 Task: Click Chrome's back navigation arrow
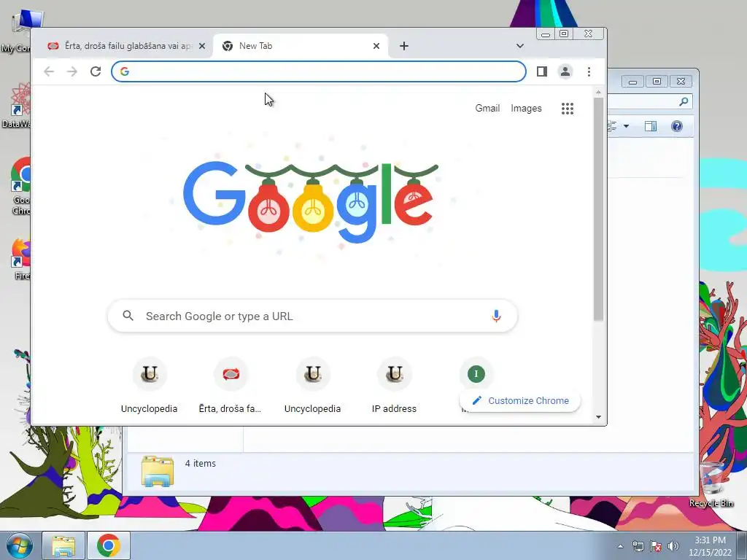49,71
